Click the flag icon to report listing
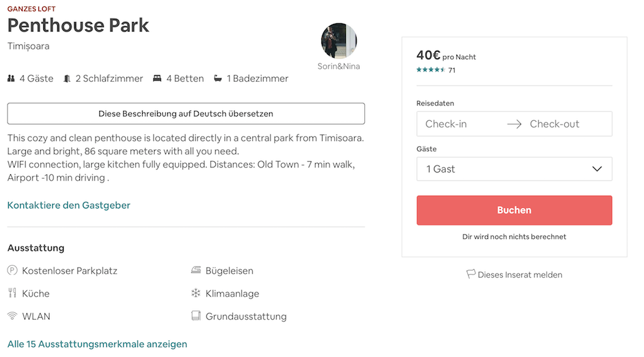644x357 pixels. click(470, 275)
